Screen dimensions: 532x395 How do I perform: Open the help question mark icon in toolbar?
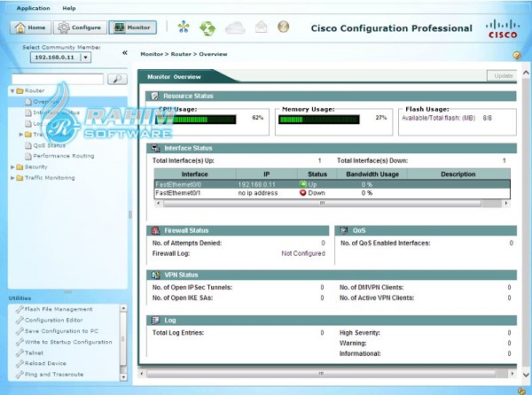coord(284,27)
